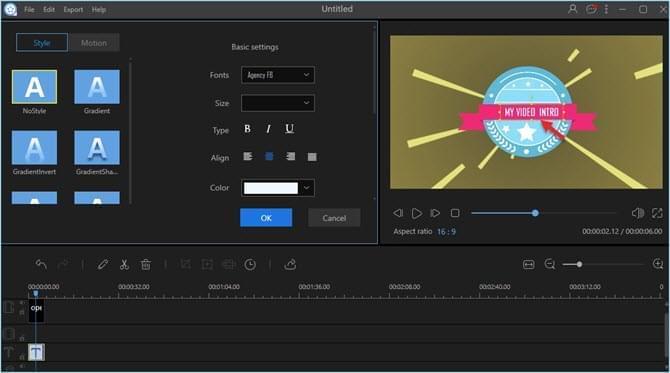Select the text clip on the timeline
Viewport: 670px width, 373px height.
(36, 352)
